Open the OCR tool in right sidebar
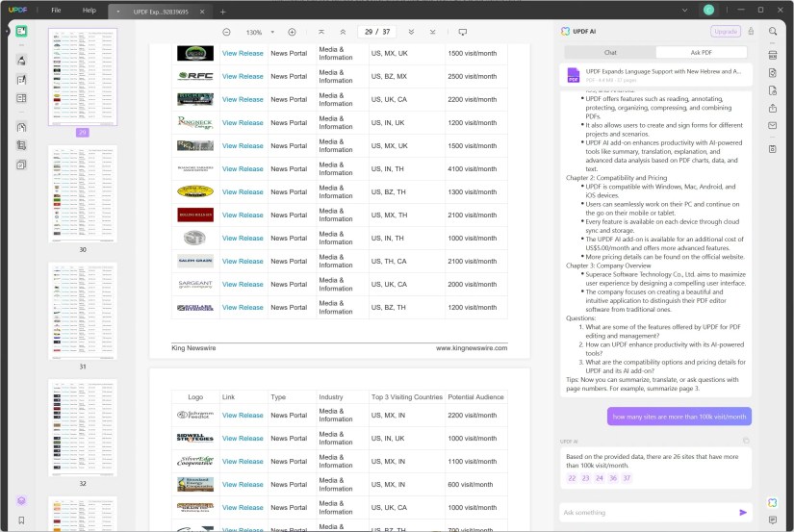Viewport: 794px width, 532px height. tap(773, 55)
